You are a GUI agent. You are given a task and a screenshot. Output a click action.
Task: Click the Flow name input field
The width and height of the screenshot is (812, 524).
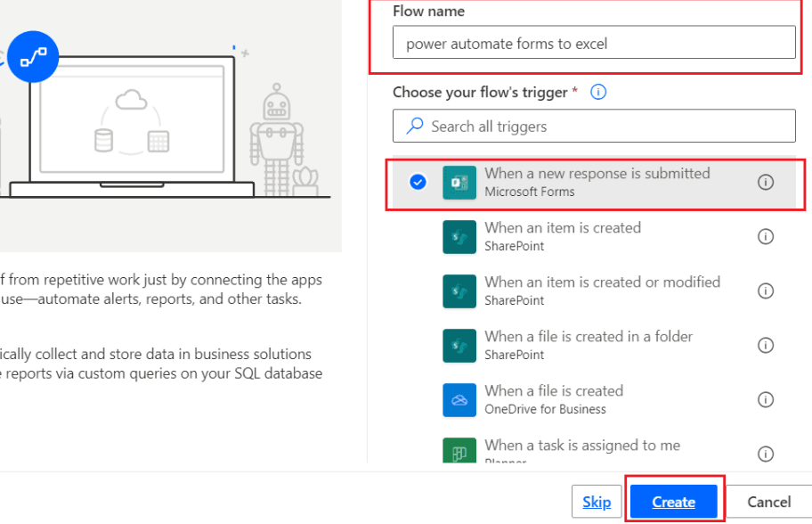594,42
